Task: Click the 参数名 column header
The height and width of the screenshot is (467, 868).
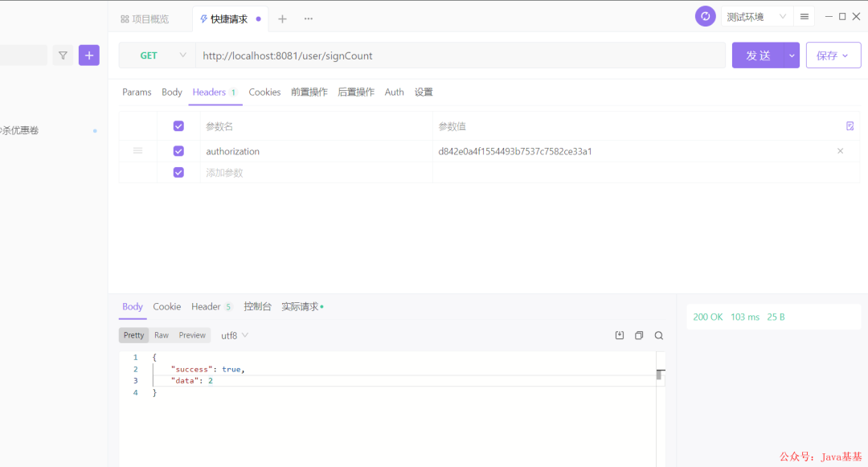Action: (219, 127)
